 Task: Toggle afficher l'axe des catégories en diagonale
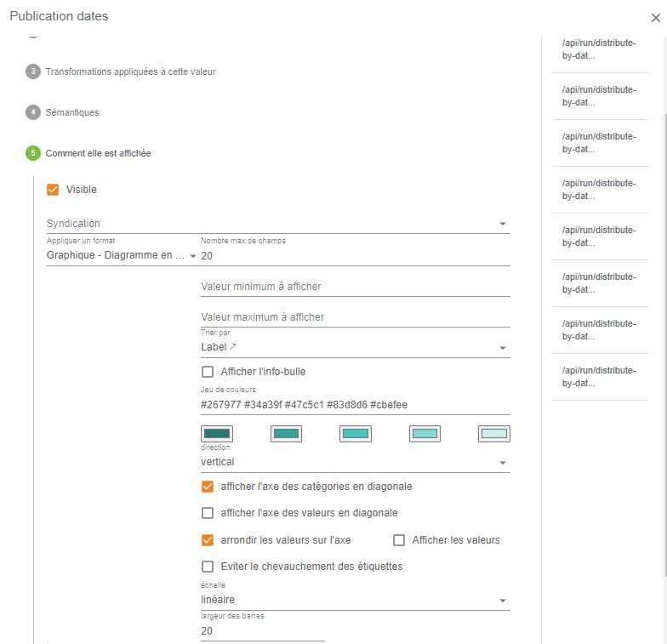pyautogui.click(x=208, y=487)
